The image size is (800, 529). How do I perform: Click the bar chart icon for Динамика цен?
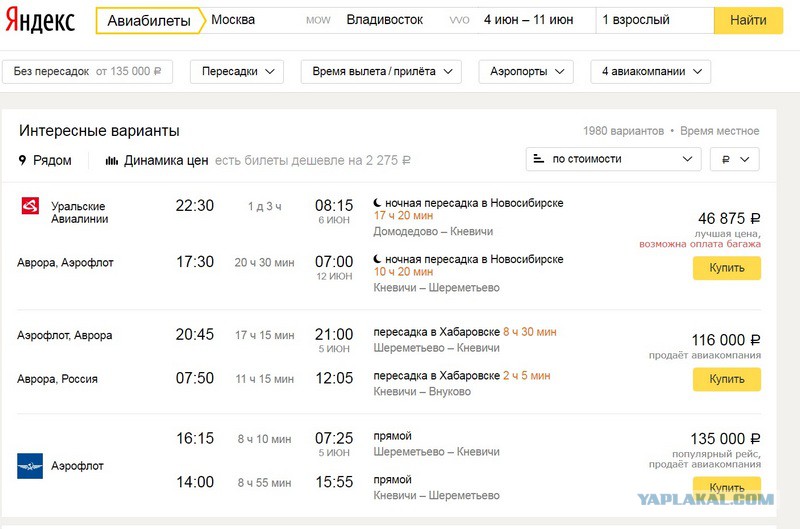point(112,161)
